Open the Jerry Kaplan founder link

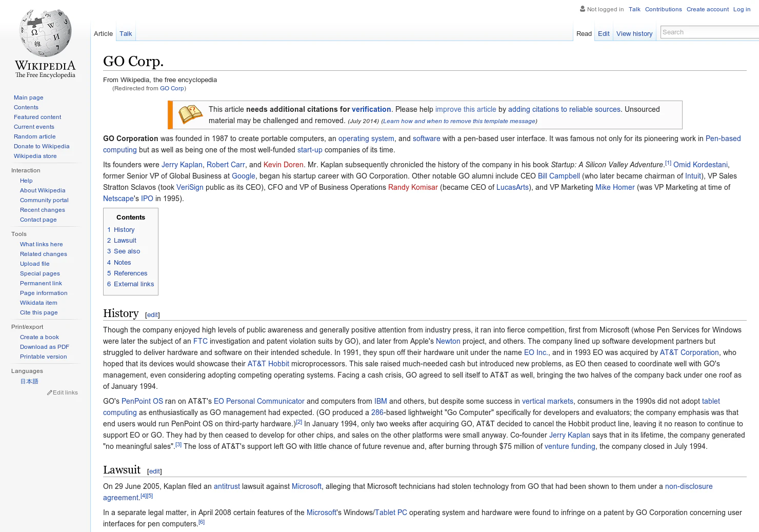[x=182, y=165]
